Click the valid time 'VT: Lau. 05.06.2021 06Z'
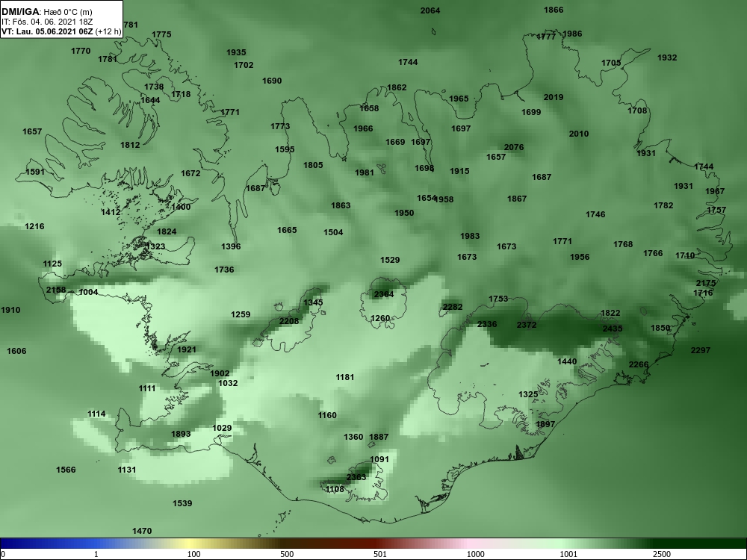Image resolution: width=747 pixels, height=560 pixels. [x=47, y=31]
